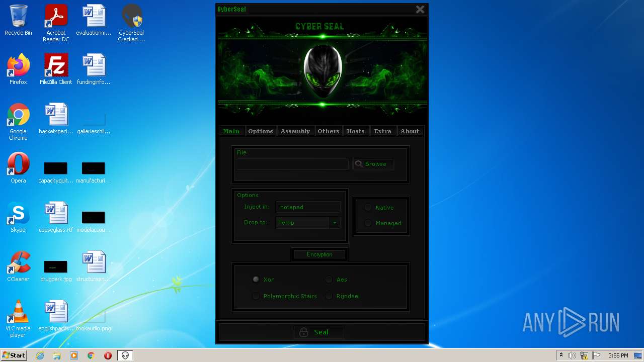The height and width of the screenshot is (362, 644).
Task: Select Xor encryption radio button
Action: 263,280
